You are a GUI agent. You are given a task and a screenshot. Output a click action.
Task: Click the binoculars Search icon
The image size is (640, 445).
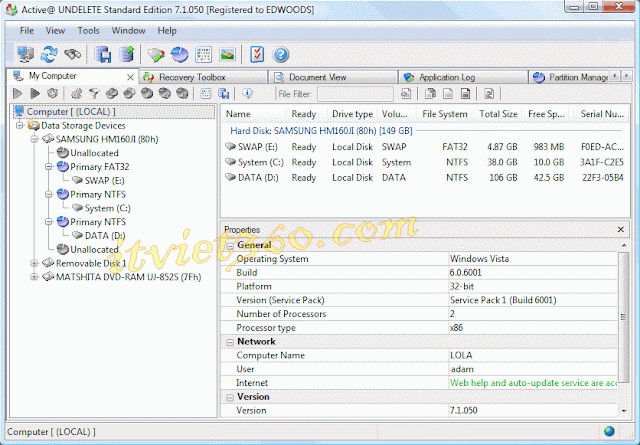73,54
